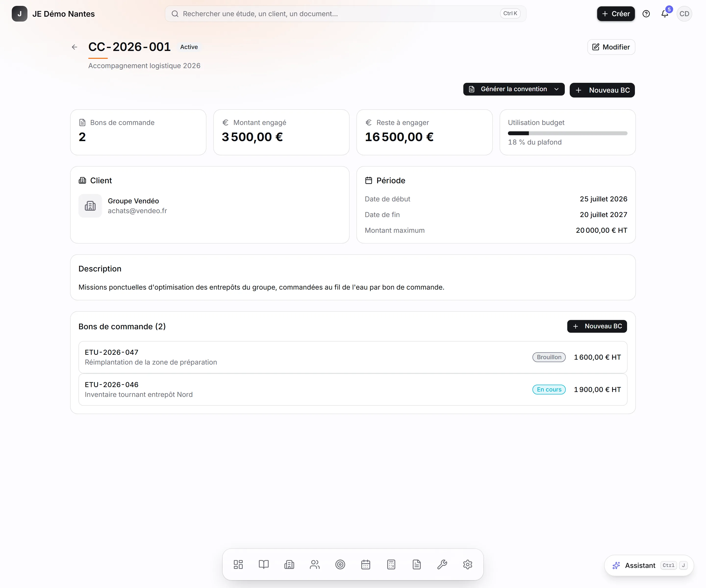The image size is (706, 588).
Task: Click the Ctrl K shortcut hint
Action: tap(510, 13)
